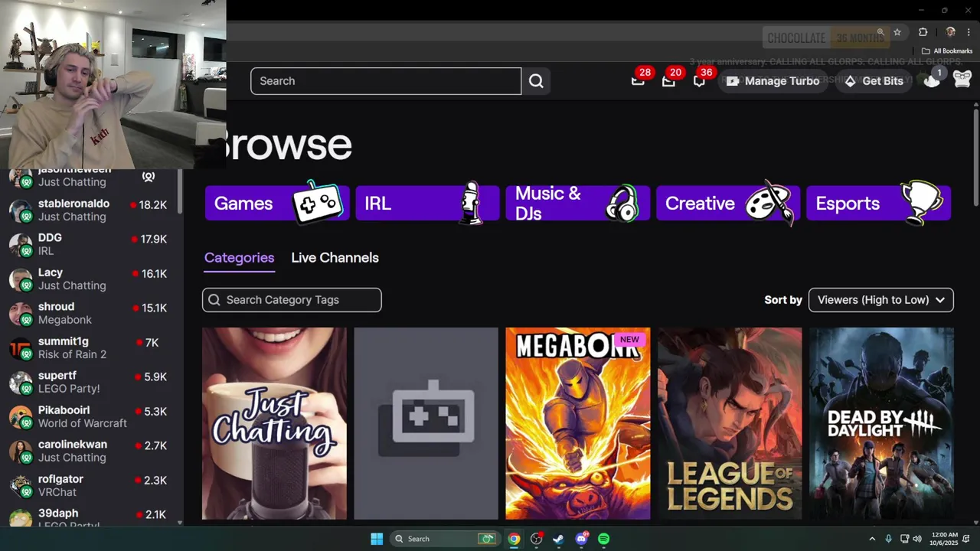
Task: Open volume control in system tray
Action: (917, 539)
